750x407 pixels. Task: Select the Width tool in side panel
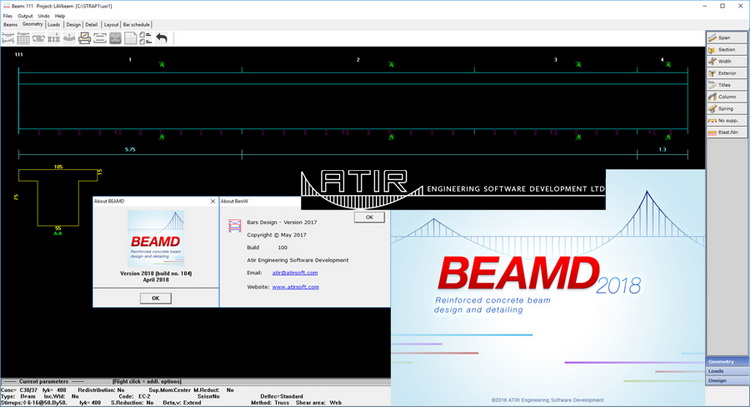click(x=726, y=61)
